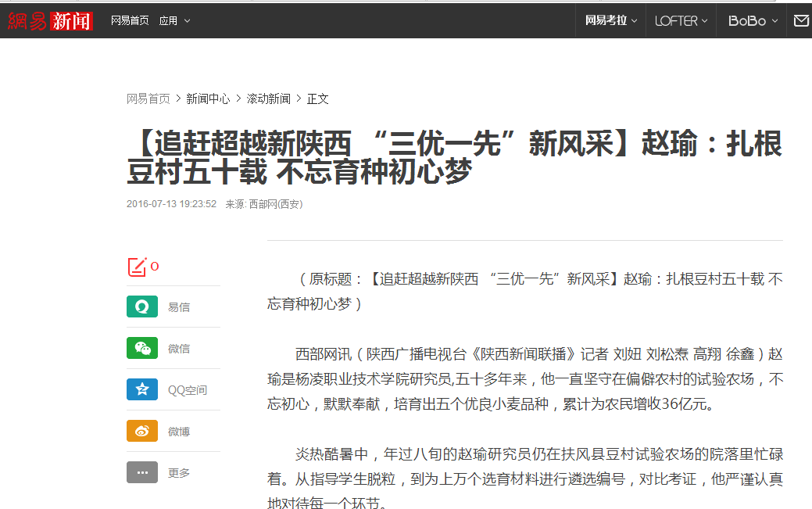Open the LOFTER dropdown menu
Viewport: 812px width, 509px height.
click(x=681, y=21)
